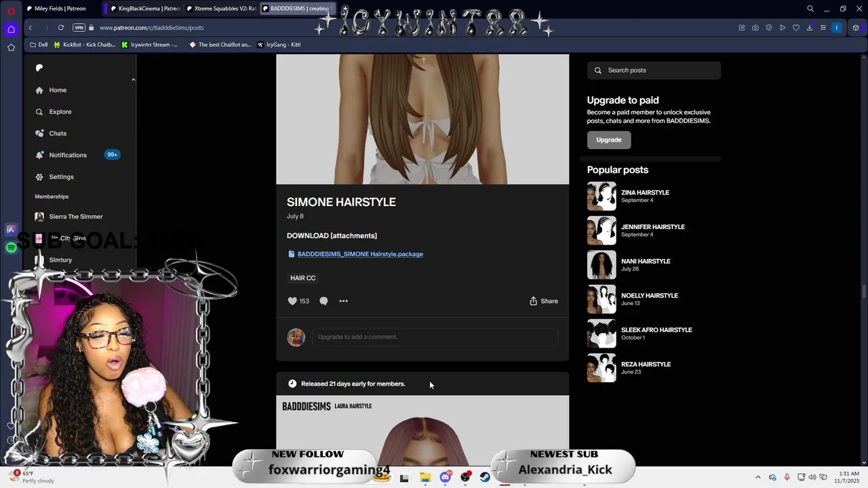868x488 pixels.
Task: Add page to bookmarks heart icon
Action: pos(796,28)
